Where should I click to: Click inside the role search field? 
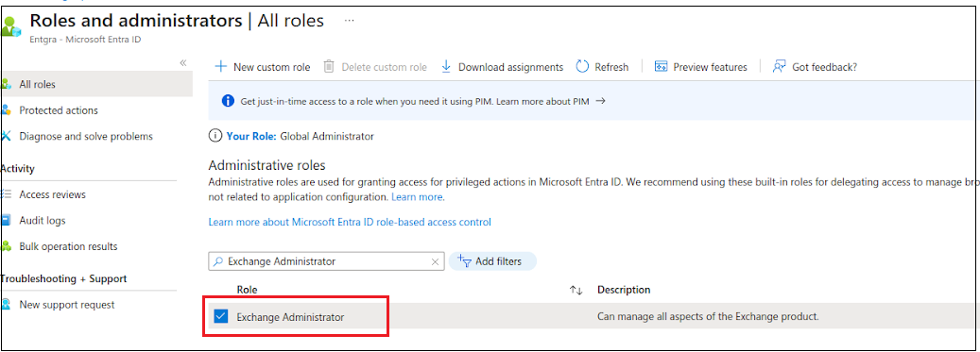[x=326, y=261]
